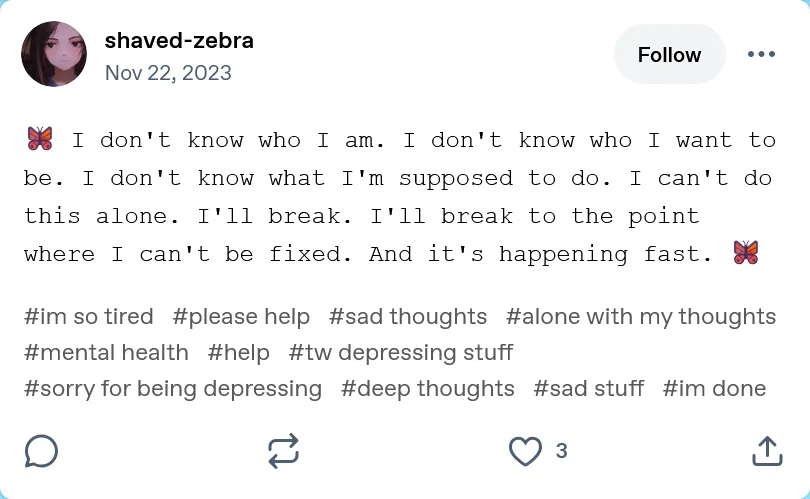The height and width of the screenshot is (499, 810).
Task: Open the #im so tired tag
Action: pos(89,317)
